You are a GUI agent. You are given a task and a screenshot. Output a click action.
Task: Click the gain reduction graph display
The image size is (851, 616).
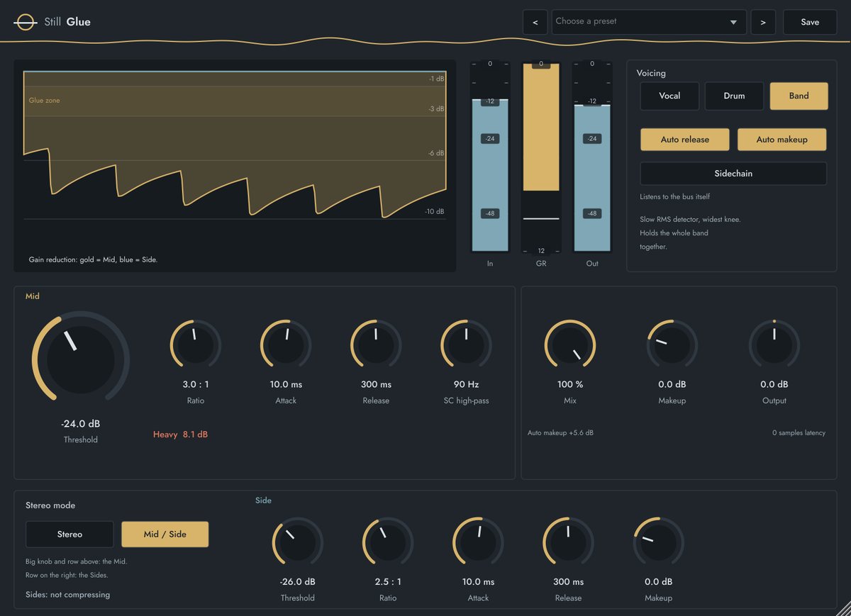(235, 165)
